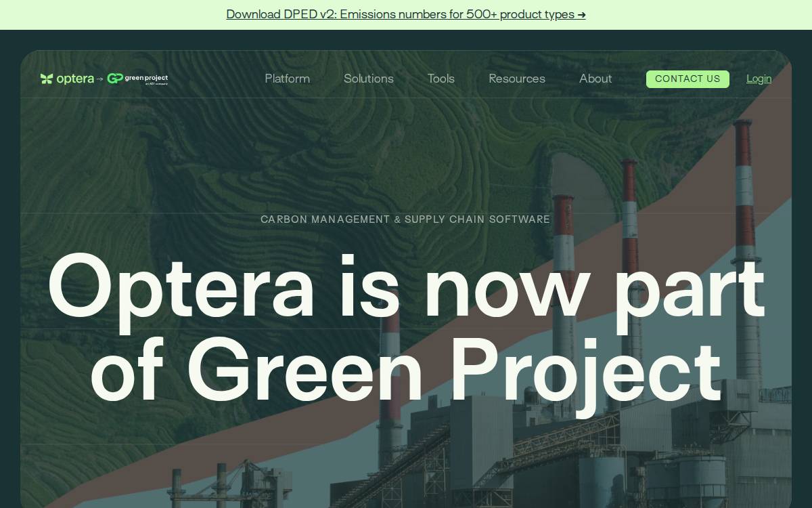Open the Tools menu
The width and height of the screenshot is (812, 508).
point(441,79)
